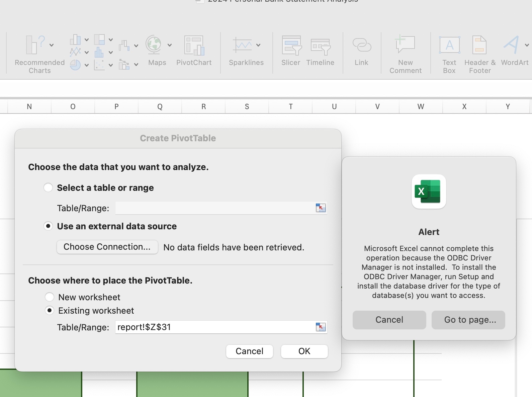Click the empty source Table/Range input field

(x=215, y=208)
